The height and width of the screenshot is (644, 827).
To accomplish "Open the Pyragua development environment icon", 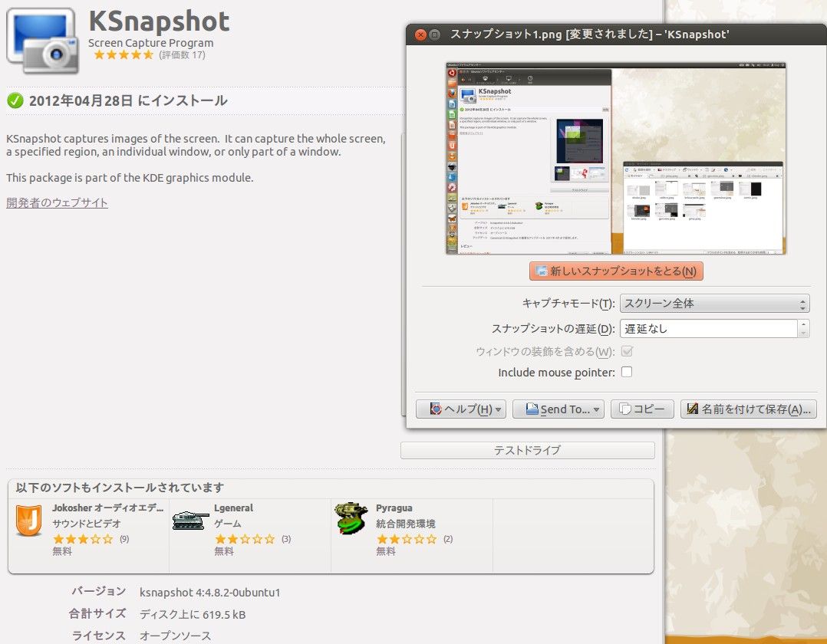I will coord(352,518).
